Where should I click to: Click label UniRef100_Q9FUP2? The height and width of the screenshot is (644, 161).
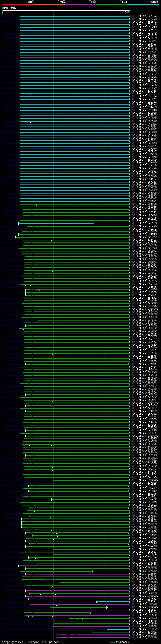coord(144,629)
